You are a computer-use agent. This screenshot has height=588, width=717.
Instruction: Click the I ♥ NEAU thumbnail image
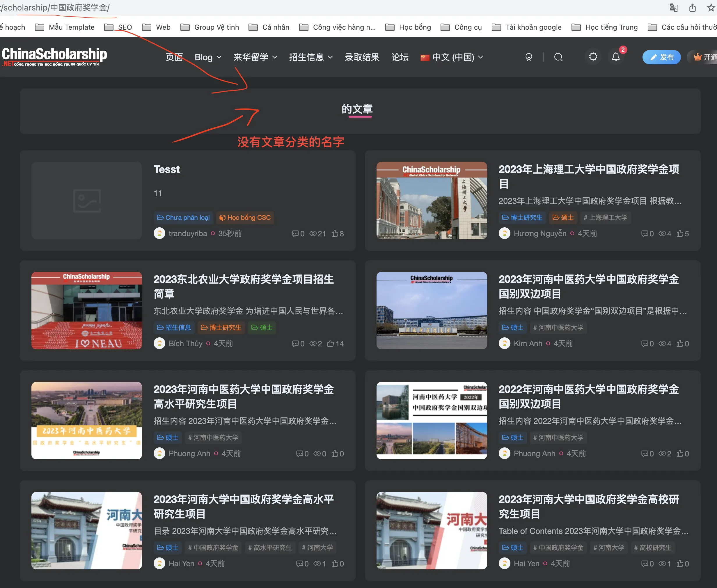click(87, 311)
